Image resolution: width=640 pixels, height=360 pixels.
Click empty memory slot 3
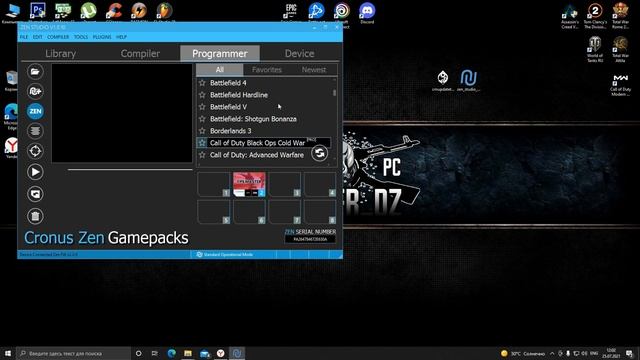[285, 184]
